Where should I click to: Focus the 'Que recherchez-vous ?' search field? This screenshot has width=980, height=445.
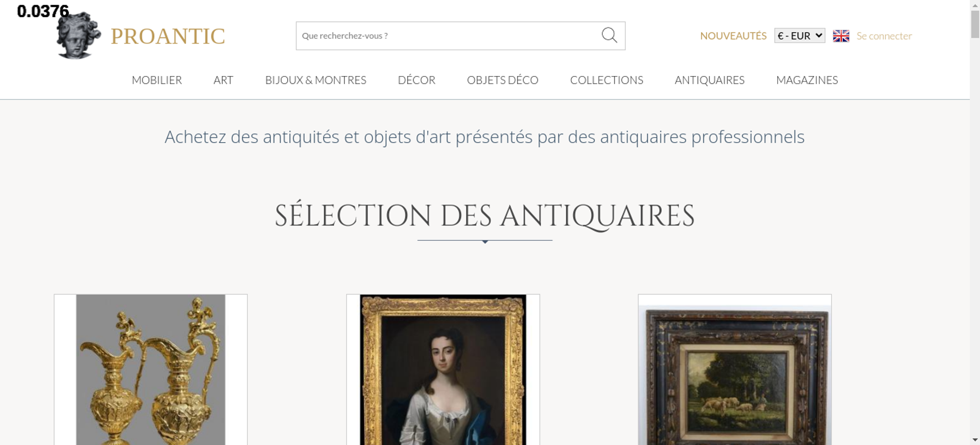[448, 36]
